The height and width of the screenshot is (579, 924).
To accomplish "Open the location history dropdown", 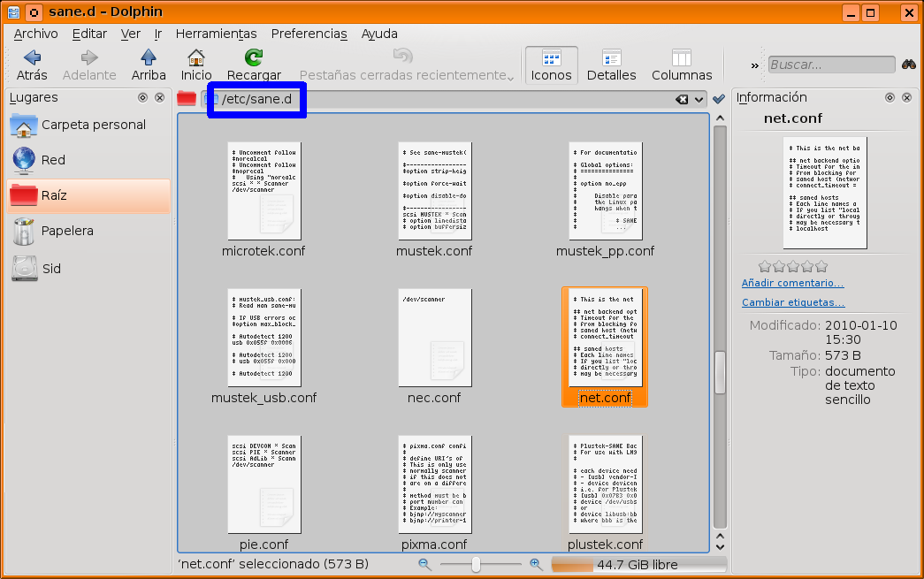I will pos(699,100).
